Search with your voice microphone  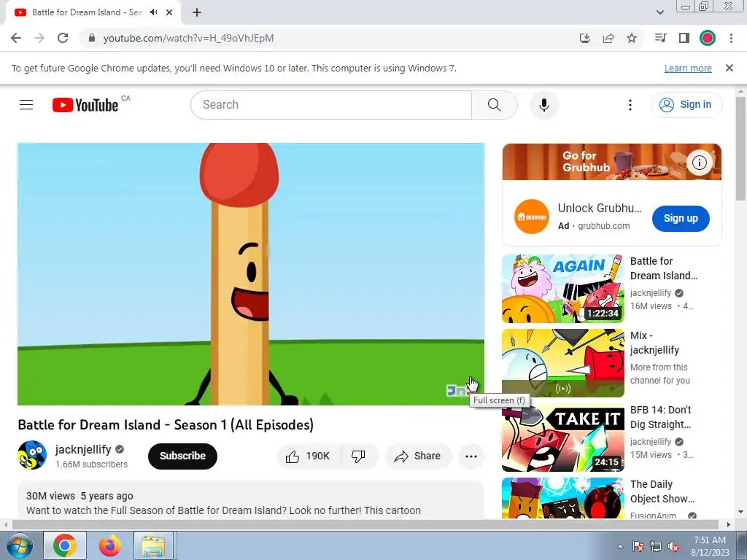tap(544, 105)
